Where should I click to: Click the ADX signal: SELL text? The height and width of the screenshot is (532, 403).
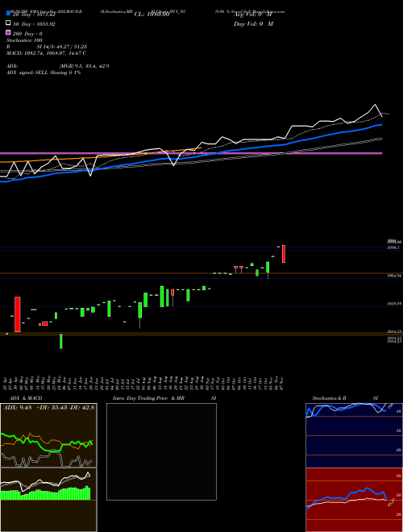(x=44, y=73)
